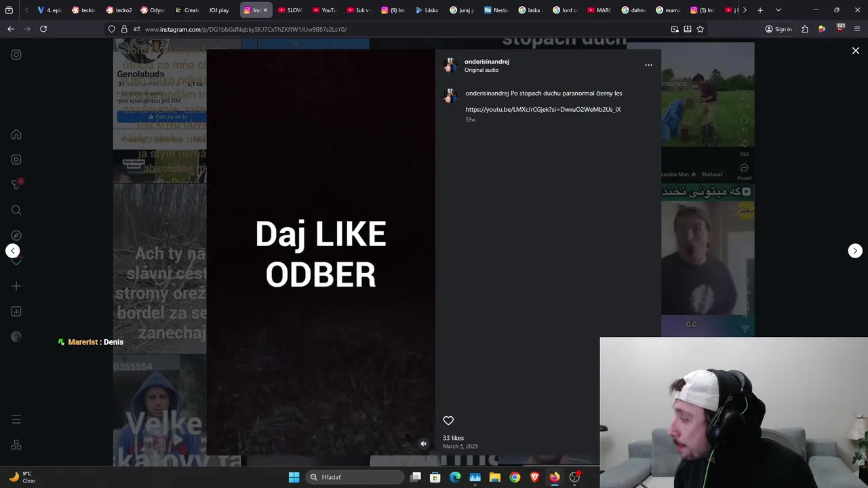Screen dimensions: 868x488
Task: Like the post with the heart icon
Action: click(x=448, y=421)
